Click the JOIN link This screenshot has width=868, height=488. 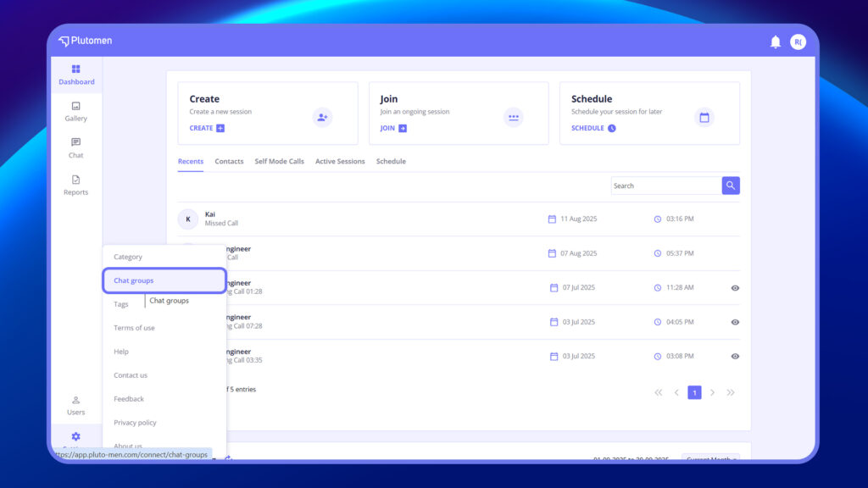tap(393, 129)
